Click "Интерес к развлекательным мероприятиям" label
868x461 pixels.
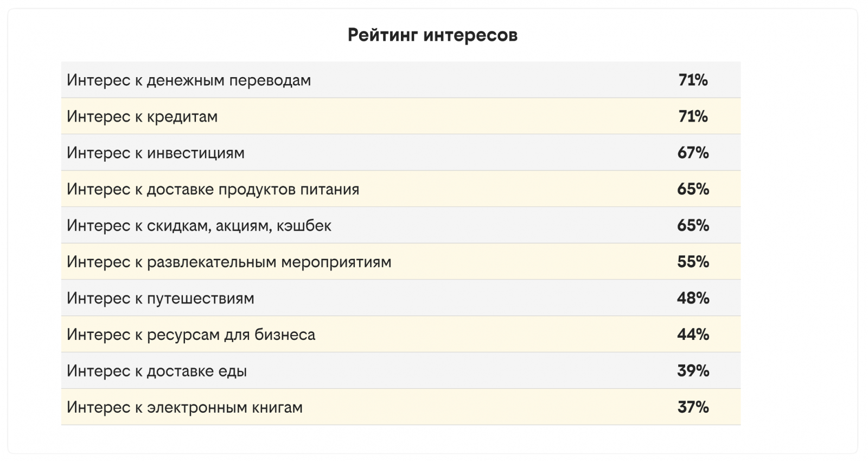click(x=229, y=262)
